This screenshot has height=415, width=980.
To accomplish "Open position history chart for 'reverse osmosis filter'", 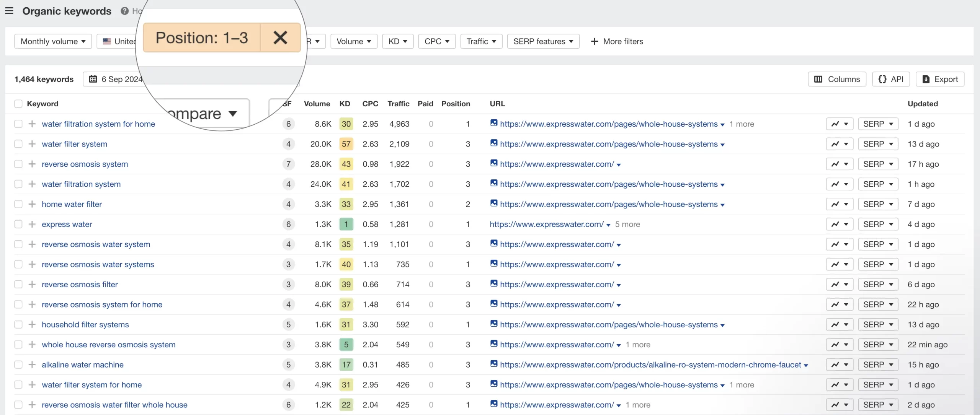I will (x=840, y=284).
